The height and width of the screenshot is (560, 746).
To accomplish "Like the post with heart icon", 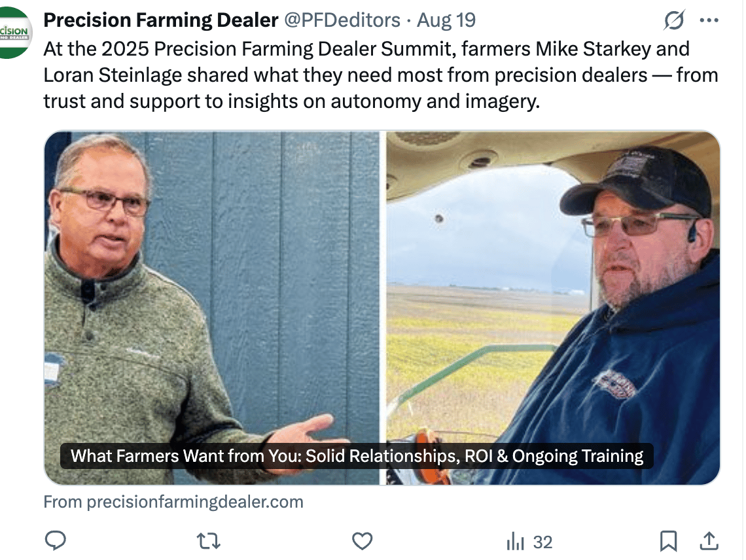I will click(362, 542).
